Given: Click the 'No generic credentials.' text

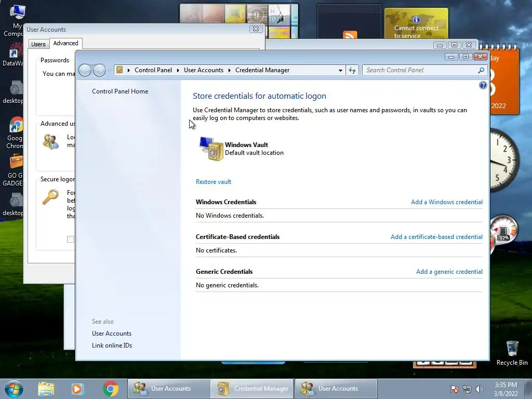Looking at the screenshot, I should tap(227, 285).
